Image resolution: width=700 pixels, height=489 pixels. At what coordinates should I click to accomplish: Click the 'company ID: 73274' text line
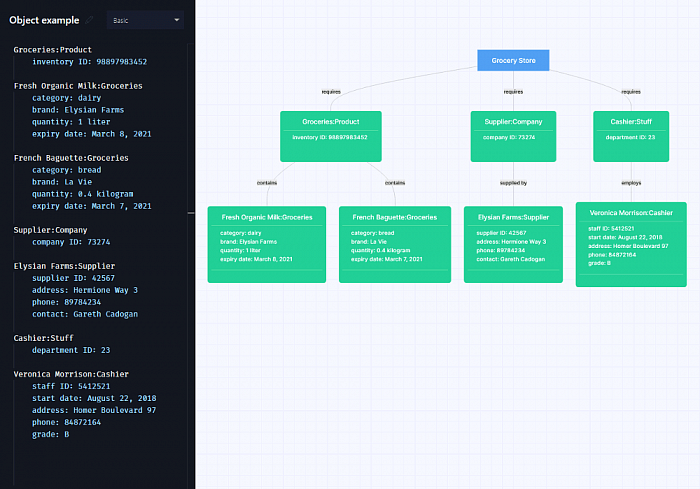point(71,242)
